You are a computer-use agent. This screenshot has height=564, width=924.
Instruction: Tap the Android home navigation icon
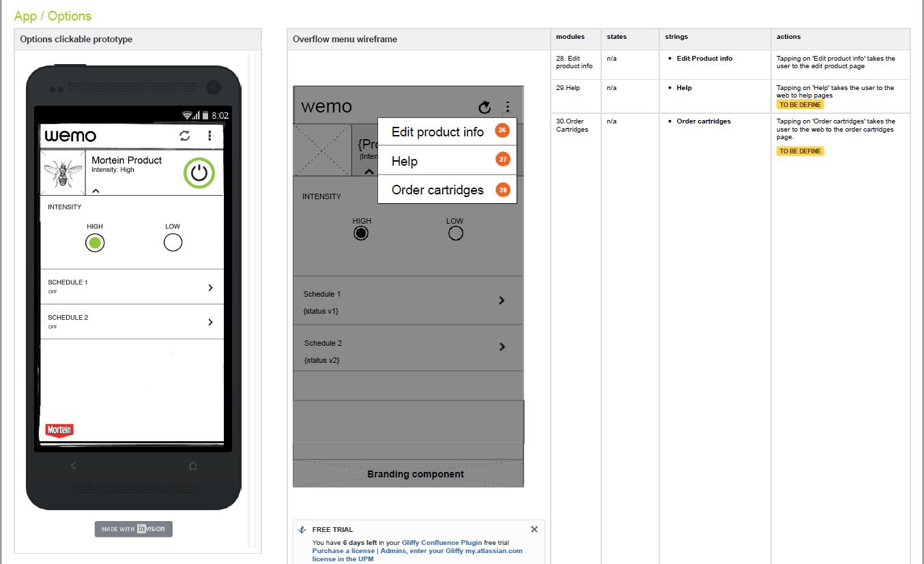[192, 466]
